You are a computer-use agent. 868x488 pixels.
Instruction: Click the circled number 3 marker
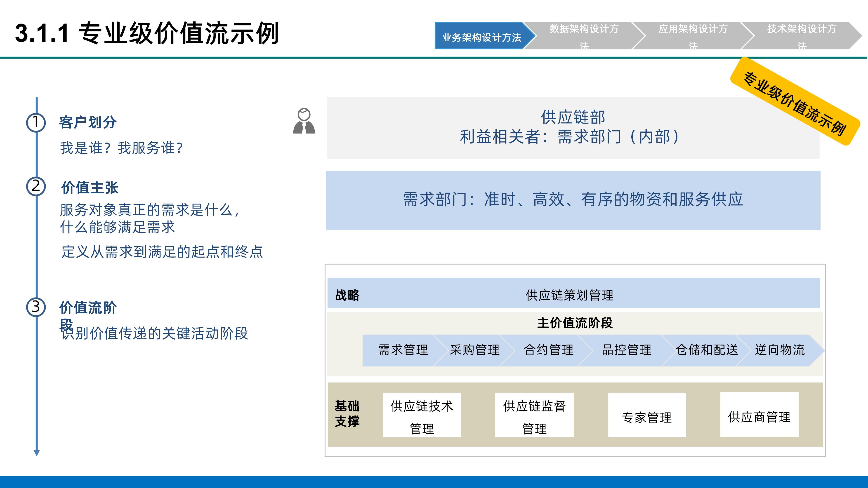pos(36,307)
